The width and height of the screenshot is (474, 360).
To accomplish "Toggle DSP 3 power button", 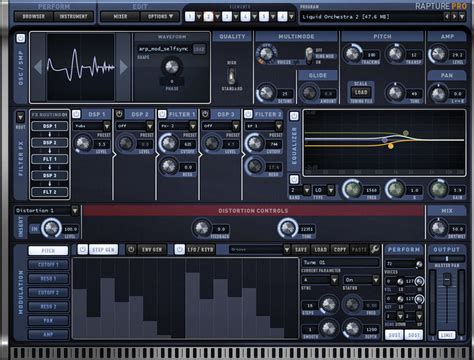I will tap(205, 114).
